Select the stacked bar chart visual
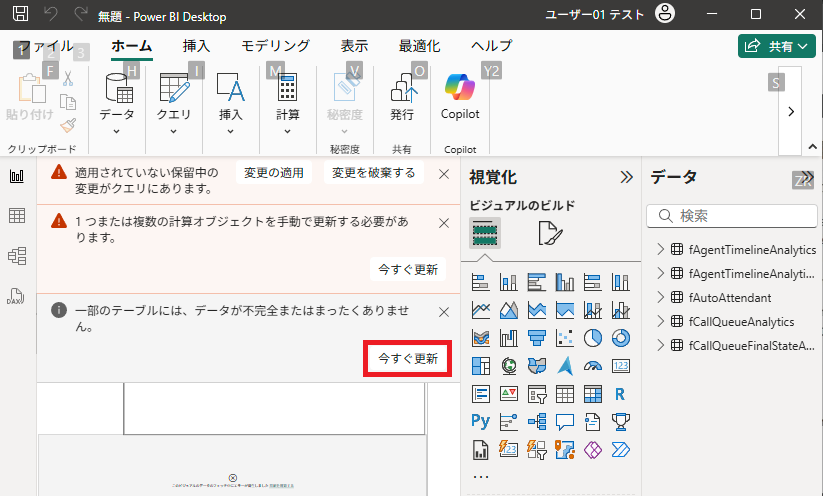 tap(481, 282)
